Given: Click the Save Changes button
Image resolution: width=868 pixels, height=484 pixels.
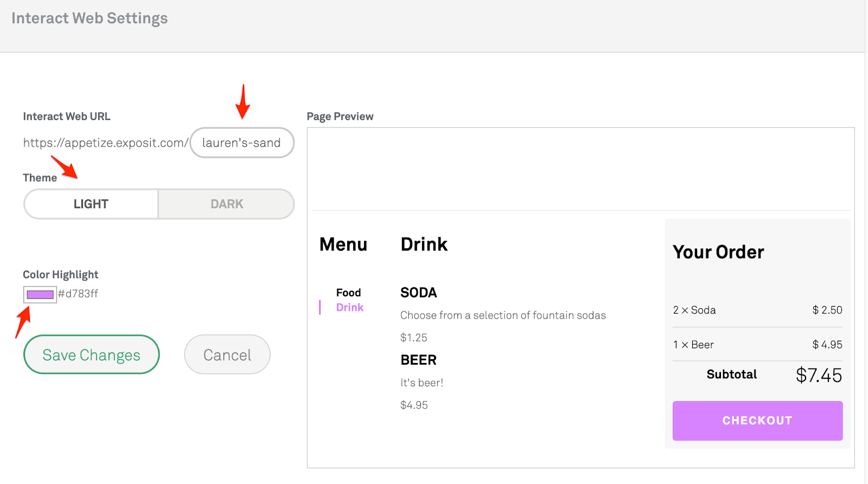Looking at the screenshot, I should coord(91,355).
